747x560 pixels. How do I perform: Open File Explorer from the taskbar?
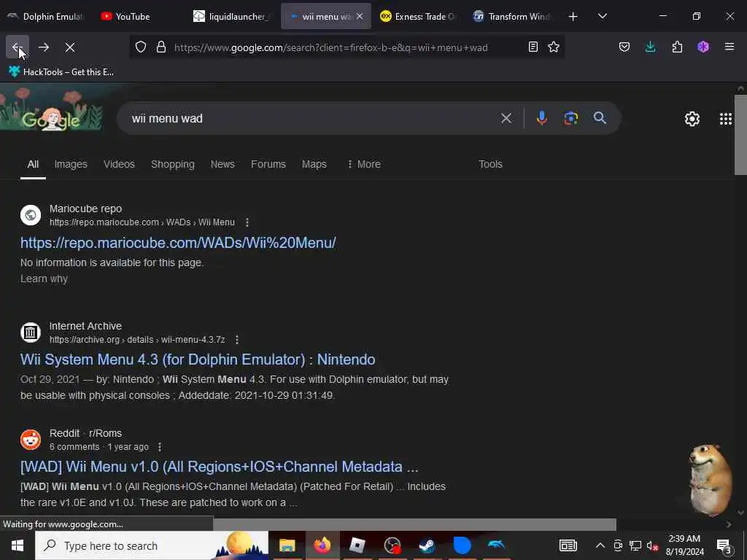coord(287,545)
